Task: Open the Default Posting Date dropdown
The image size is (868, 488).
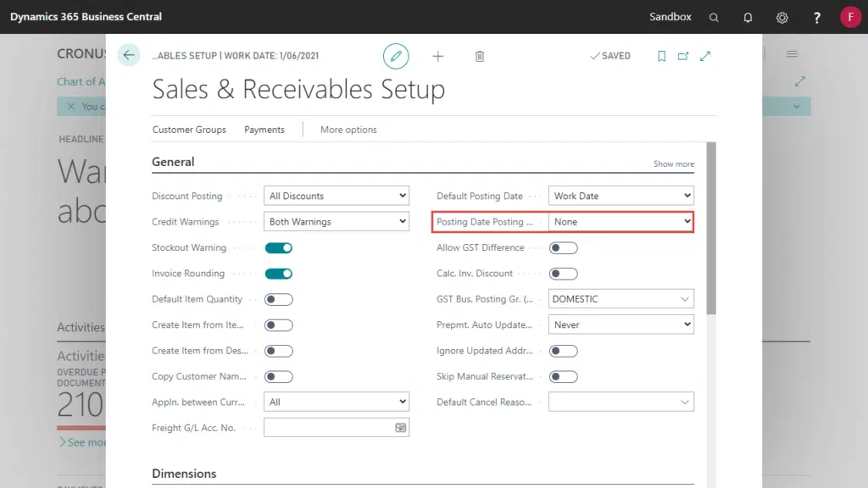Action: pos(621,196)
